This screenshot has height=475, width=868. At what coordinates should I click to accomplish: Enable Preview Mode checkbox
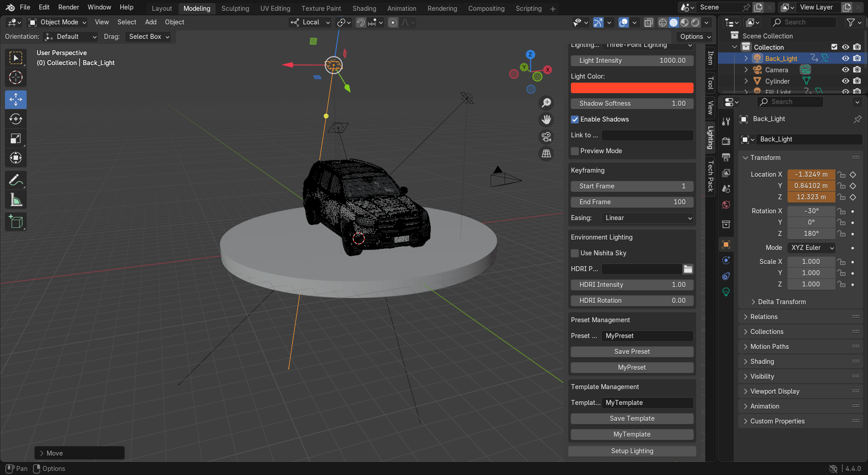[575, 151]
